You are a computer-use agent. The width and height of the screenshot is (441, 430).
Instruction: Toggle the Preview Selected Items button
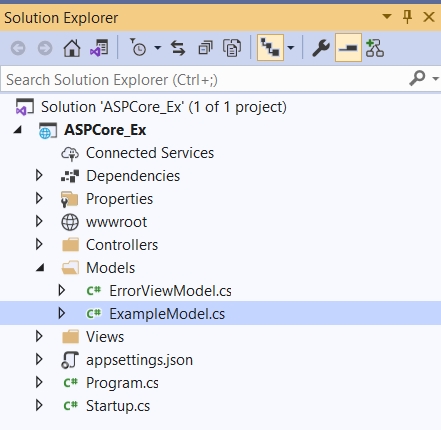[348, 48]
